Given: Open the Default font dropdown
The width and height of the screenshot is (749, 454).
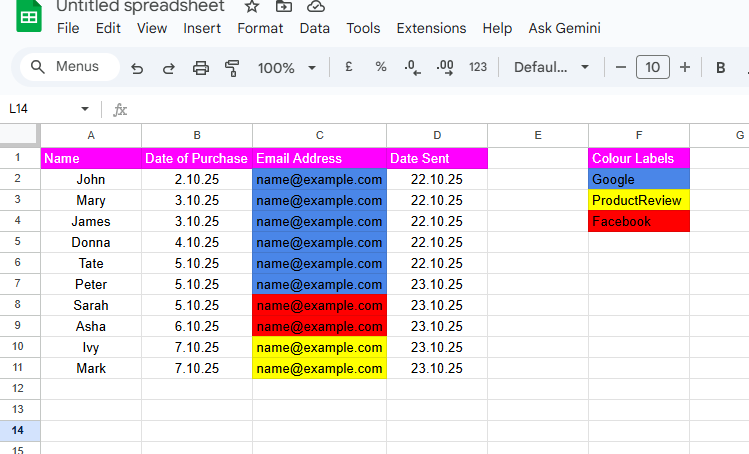Looking at the screenshot, I should click(553, 67).
